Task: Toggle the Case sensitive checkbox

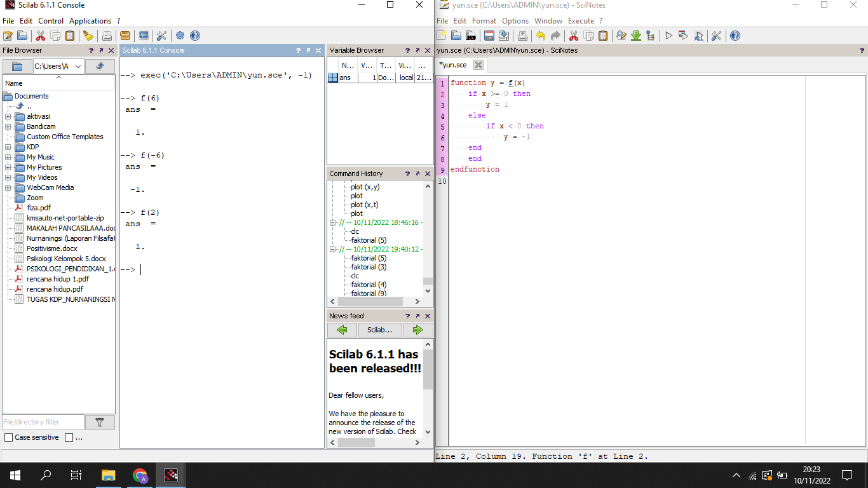Action: click(8, 437)
